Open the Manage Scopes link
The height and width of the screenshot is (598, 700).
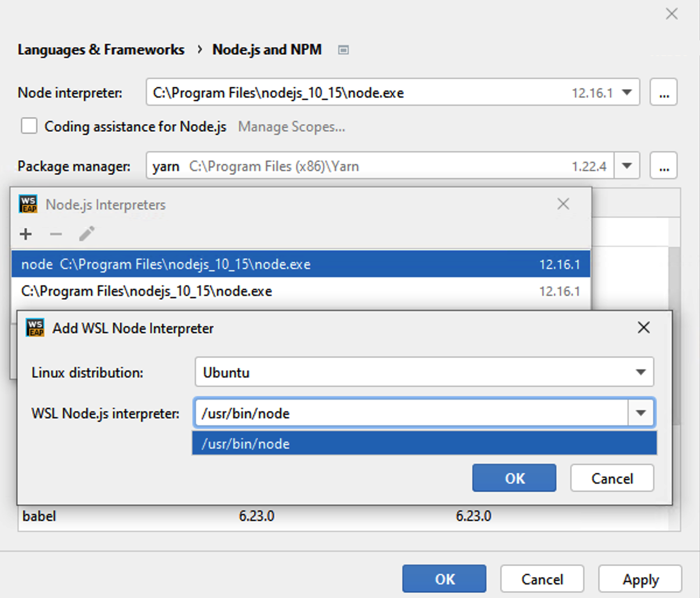291,127
